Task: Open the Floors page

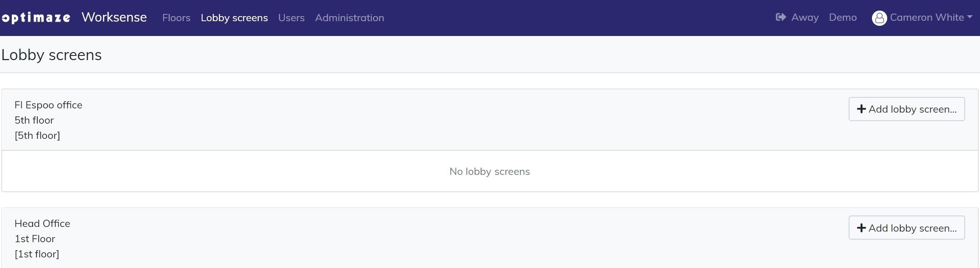Action: [176, 18]
